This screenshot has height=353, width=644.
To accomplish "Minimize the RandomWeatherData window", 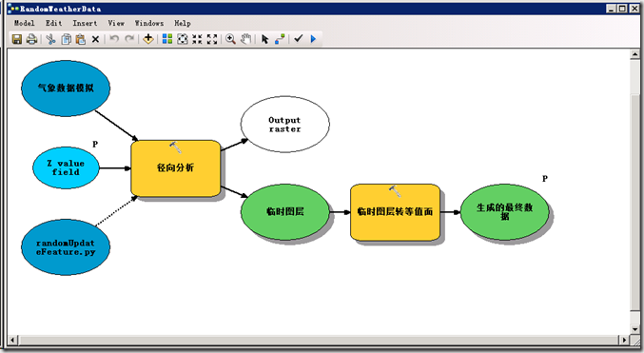I will pos(611,9).
